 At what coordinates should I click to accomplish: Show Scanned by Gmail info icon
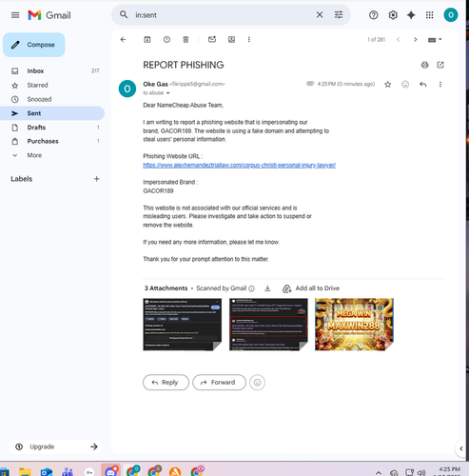click(251, 288)
